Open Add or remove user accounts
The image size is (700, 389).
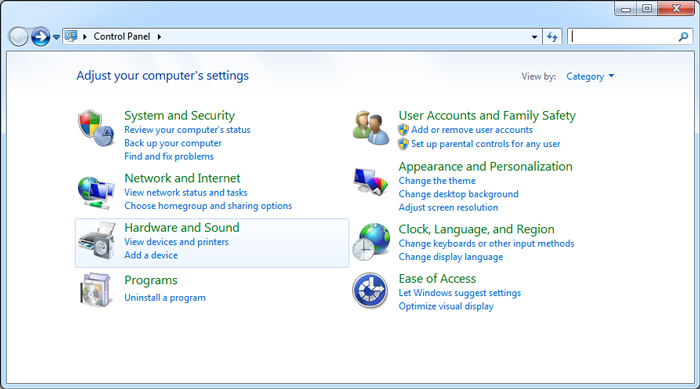[x=472, y=130]
